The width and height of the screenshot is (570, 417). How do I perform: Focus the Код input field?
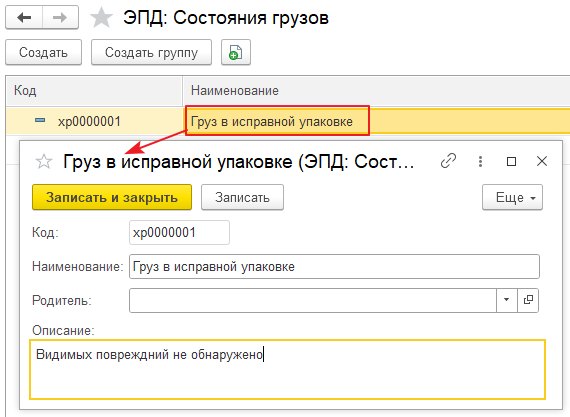coord(179,232)
